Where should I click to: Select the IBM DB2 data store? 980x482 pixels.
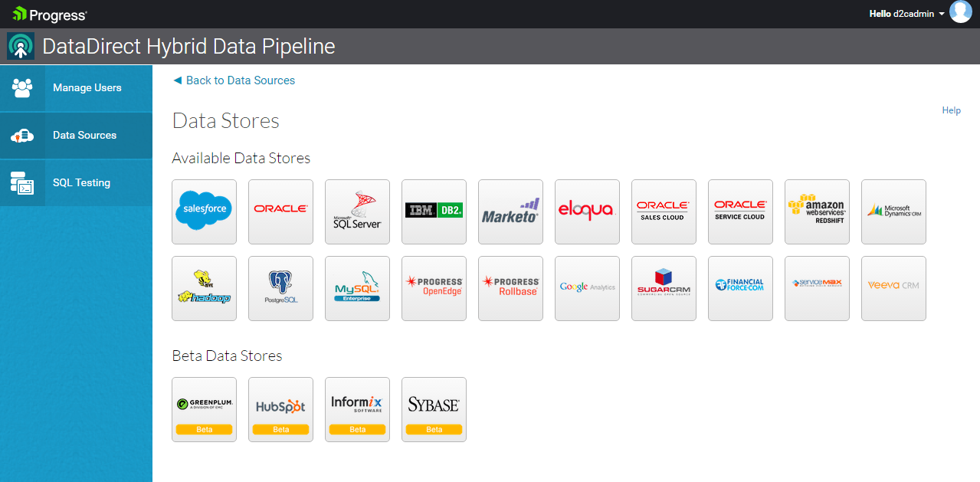[x=434, y=211]
